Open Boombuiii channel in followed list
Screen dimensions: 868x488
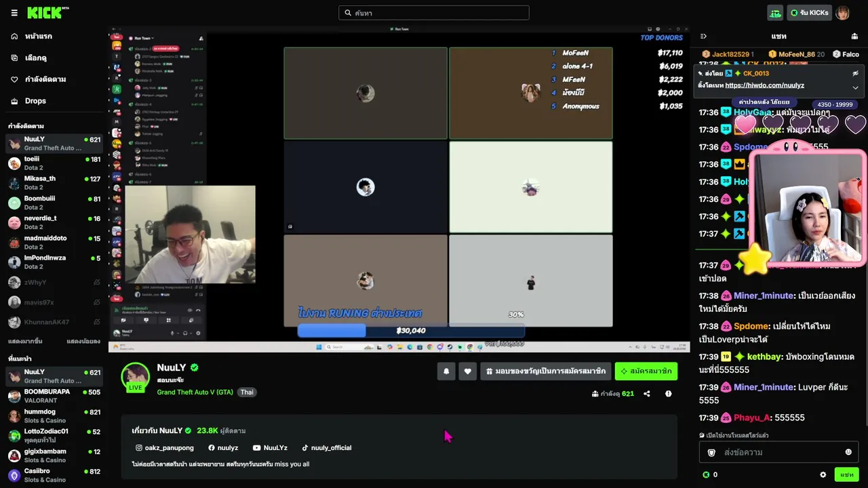54,203
